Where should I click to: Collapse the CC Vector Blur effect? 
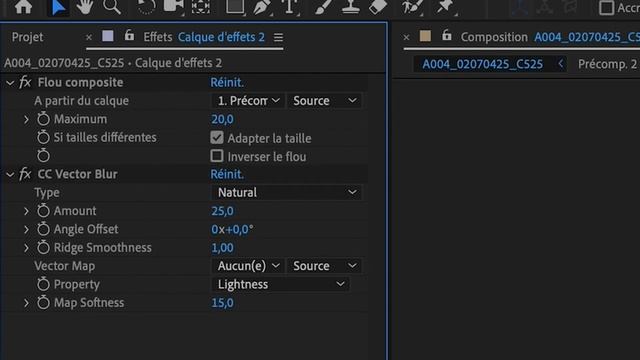[10, 175]
